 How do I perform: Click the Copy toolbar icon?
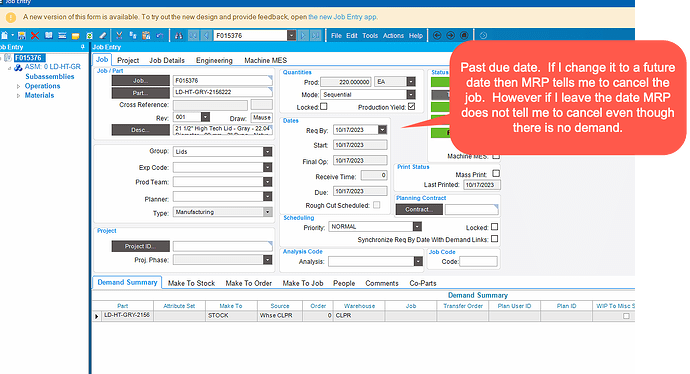tap(132, 36)
